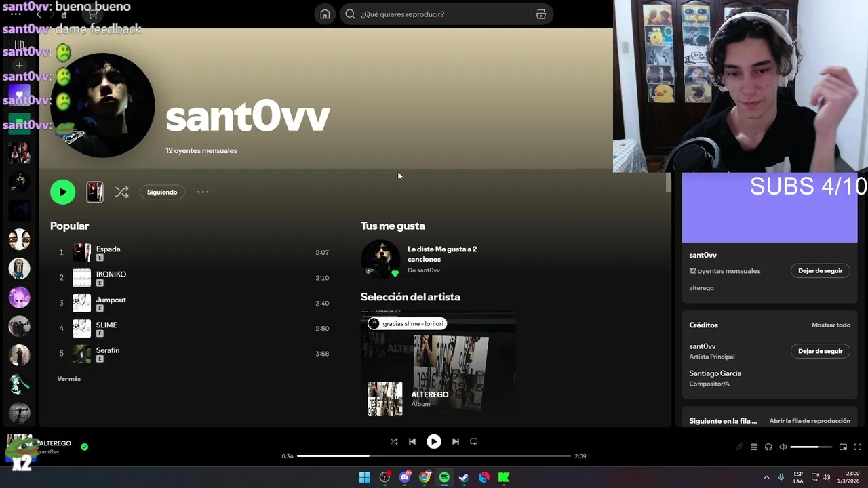Open sant0vv in the Créditos section
Screen dimensions: 868x488
click(x=703, y=346)
